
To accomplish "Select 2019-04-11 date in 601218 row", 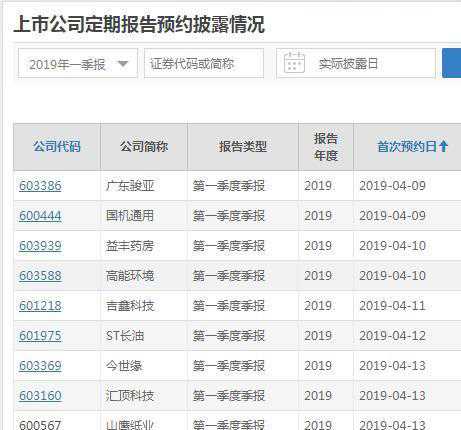I will click(x=393, y=306).
